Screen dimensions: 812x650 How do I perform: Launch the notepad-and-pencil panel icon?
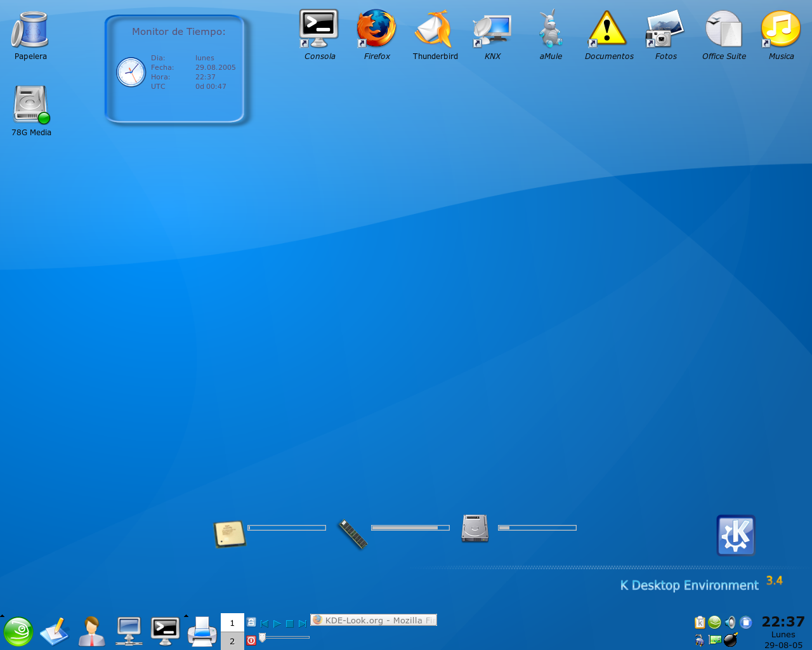(x=55, y=632)
